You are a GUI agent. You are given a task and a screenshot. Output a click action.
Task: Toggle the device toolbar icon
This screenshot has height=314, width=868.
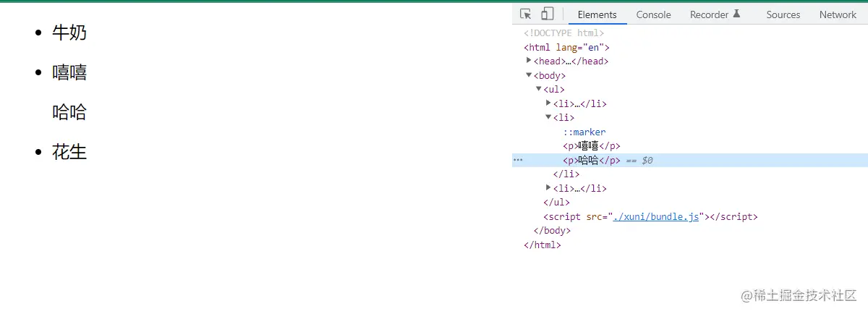click(548, 14)
